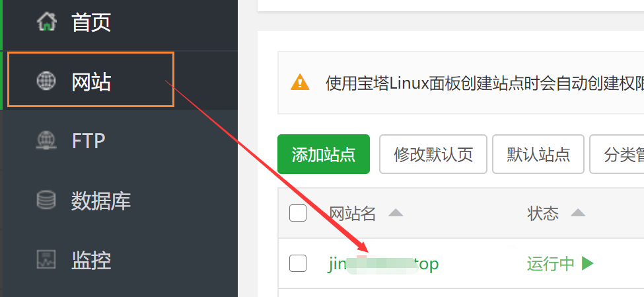Click the green play icon next to 运行中
Image resolution: width=644 pixels, height=297 pixels.
point(588,263)
